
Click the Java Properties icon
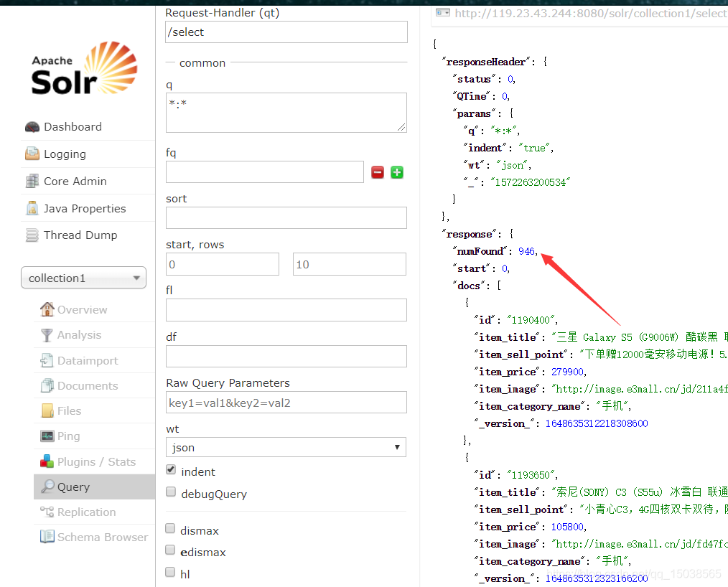[x=32, y=208]
